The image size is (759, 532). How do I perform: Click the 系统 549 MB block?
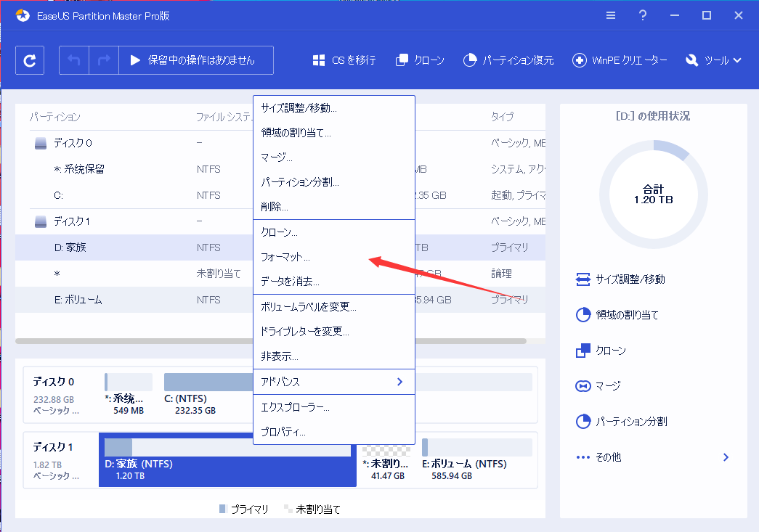point(129,394)
